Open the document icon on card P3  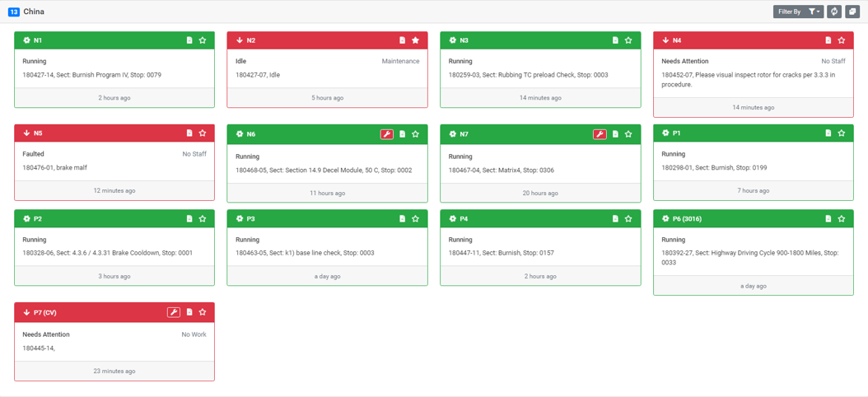click(x=403, y=219)
